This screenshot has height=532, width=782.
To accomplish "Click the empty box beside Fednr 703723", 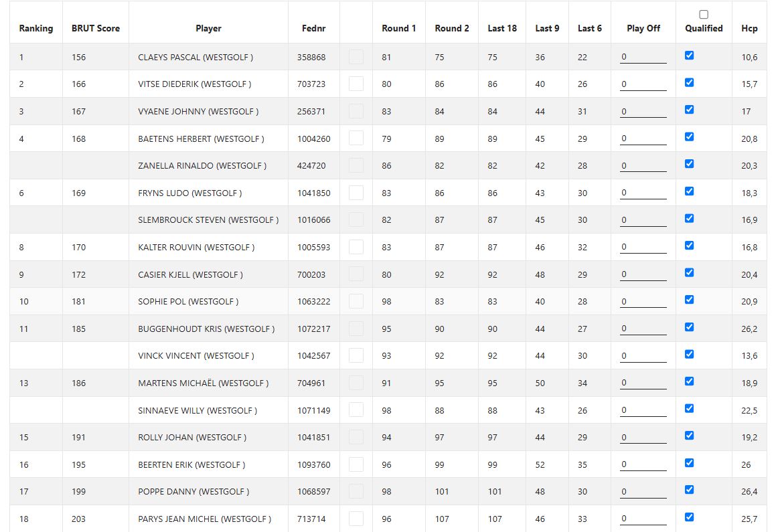I will (356, 84).
